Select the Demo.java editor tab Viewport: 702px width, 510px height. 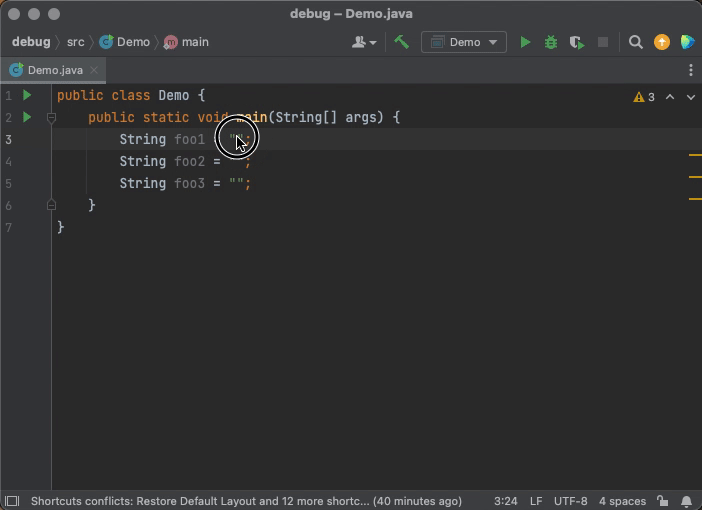(55, 70)
